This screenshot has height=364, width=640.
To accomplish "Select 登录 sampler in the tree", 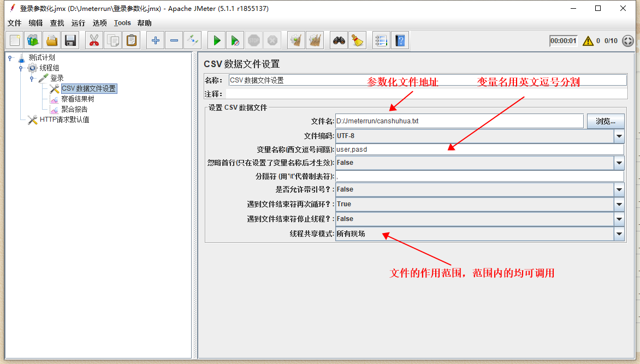I will 57,78.
